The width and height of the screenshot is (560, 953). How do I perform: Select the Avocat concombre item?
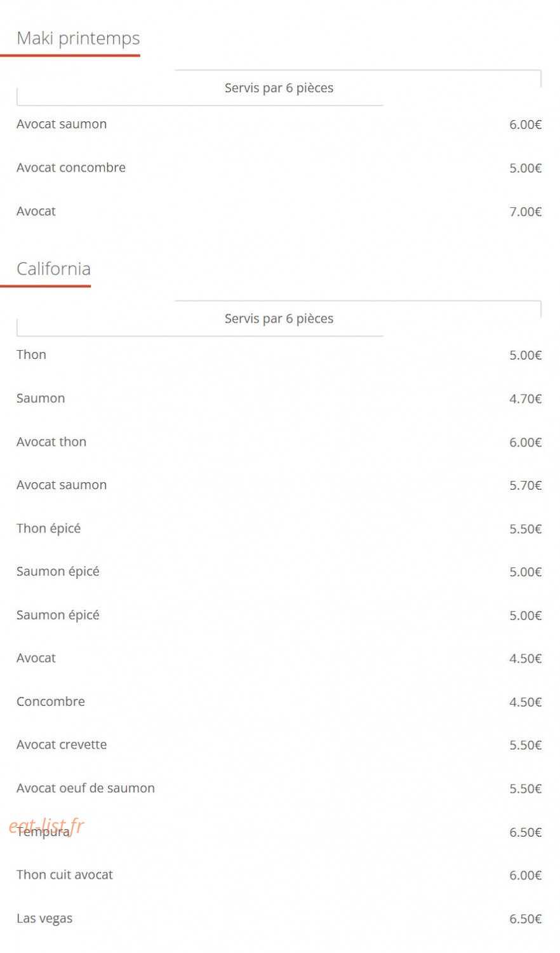tap(71, 168)
